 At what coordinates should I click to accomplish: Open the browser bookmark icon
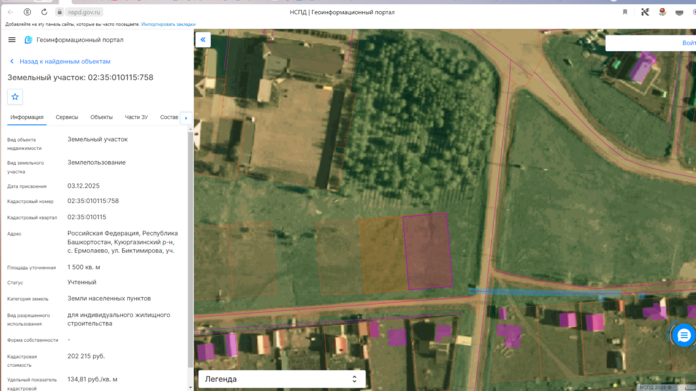coord(625,12)
